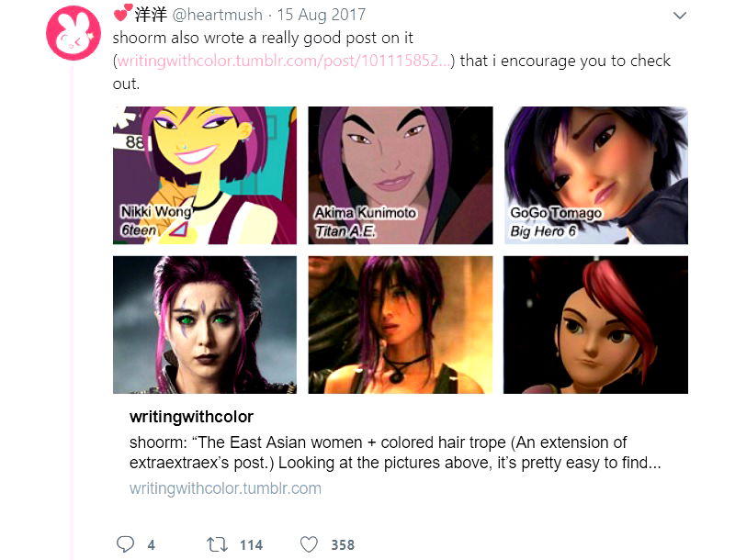Open the grey writingwithcolor.tumblr.com card domain

pos(225,488)
